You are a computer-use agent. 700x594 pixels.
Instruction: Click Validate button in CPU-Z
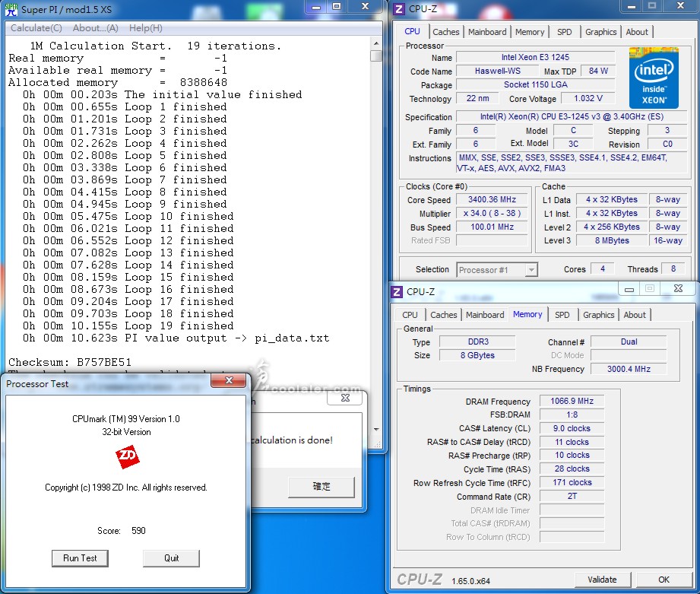pos(602,580)
